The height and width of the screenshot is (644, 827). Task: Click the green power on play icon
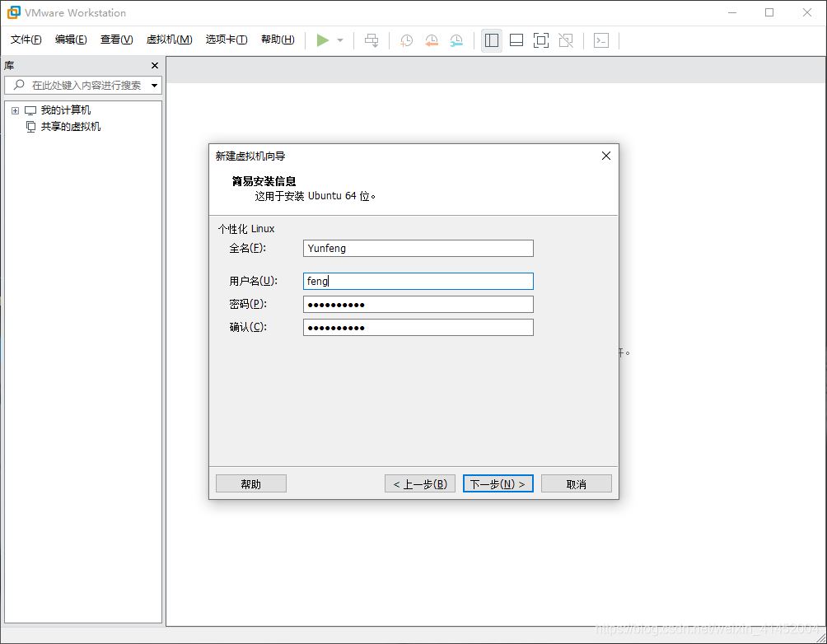(322, 40)
